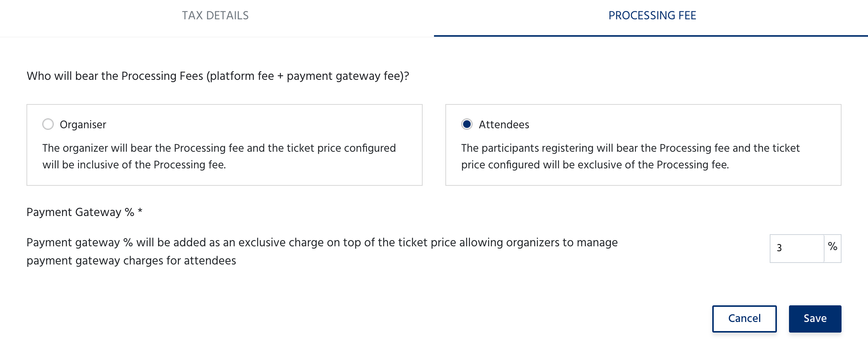Viewport: 868px width, 339px height.
Task: Click the payment gateway exclusive charge explanation
Action: click(322, 252)
